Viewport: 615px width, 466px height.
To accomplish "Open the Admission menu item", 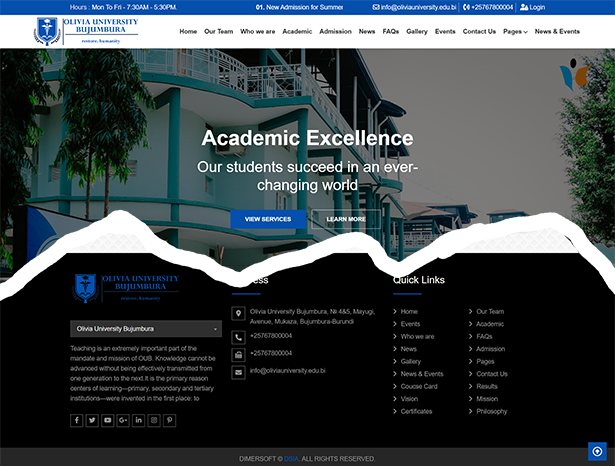I will [x=335, y=31].
